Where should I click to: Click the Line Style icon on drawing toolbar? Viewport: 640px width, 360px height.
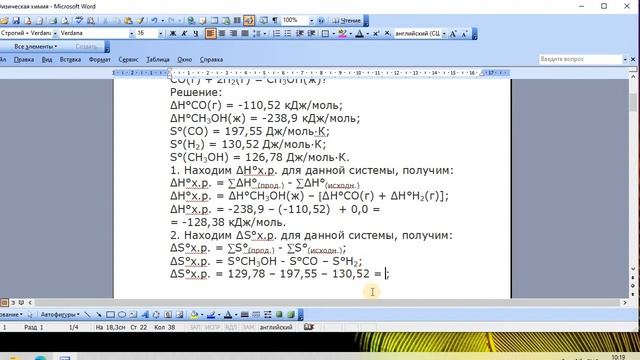point(244,315)
